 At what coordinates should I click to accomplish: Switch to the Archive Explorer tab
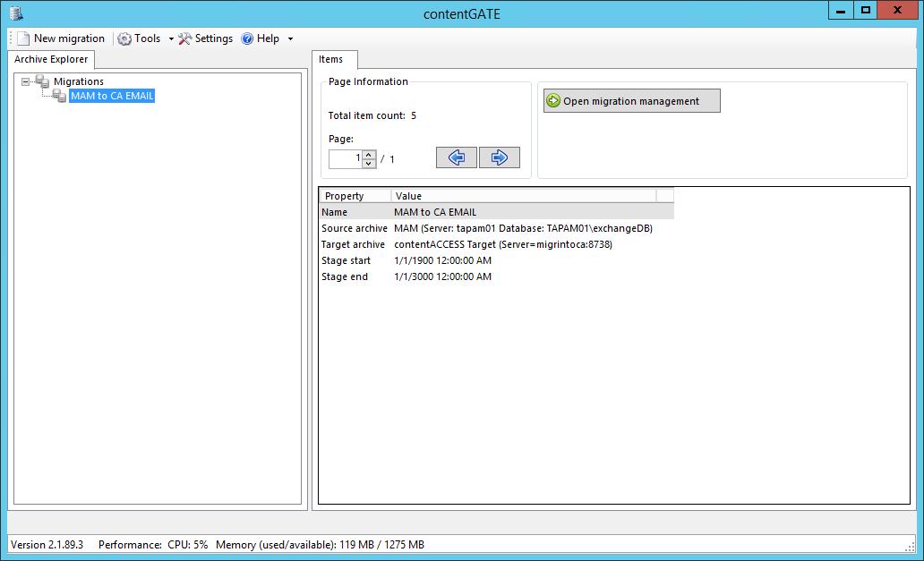50,59
